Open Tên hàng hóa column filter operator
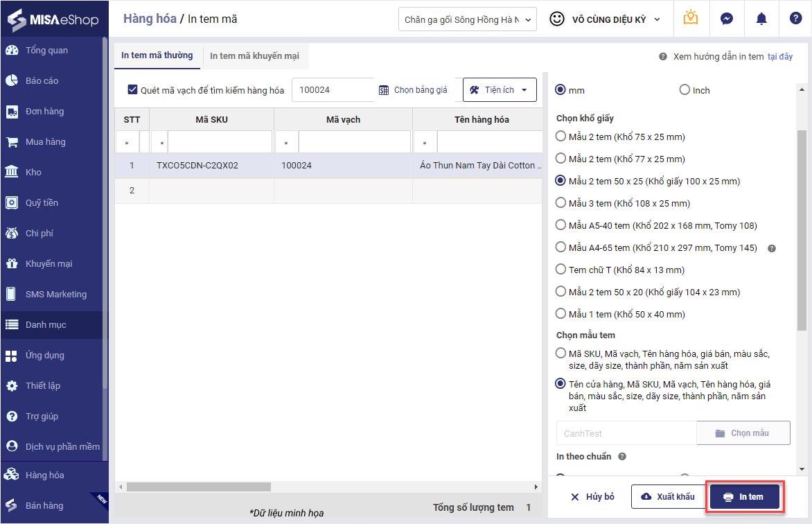The height and width of the screenshot is (524, 812). 425,143
